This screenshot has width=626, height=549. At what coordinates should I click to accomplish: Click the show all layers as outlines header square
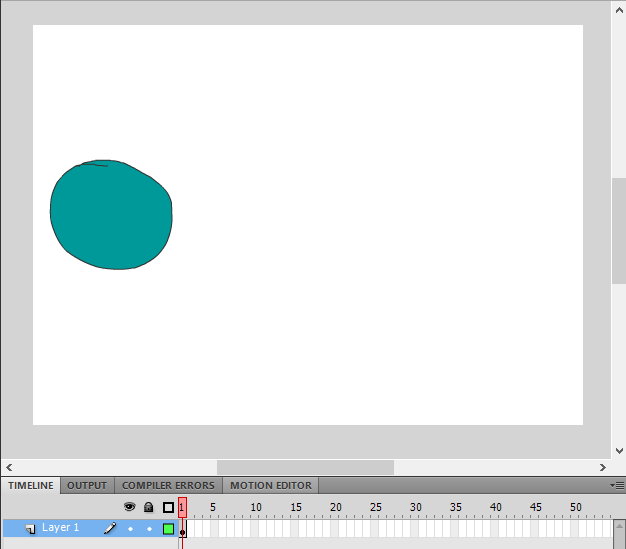168,507
